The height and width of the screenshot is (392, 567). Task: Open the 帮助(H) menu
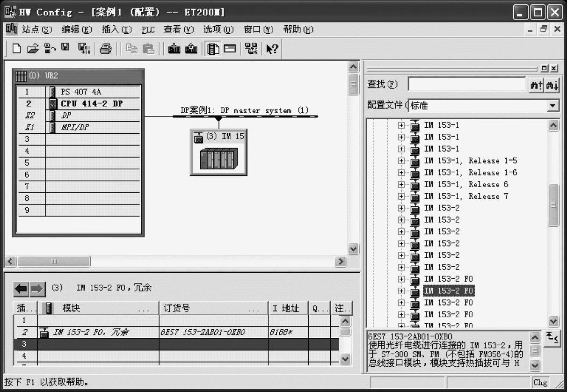[x=298, y=29]
